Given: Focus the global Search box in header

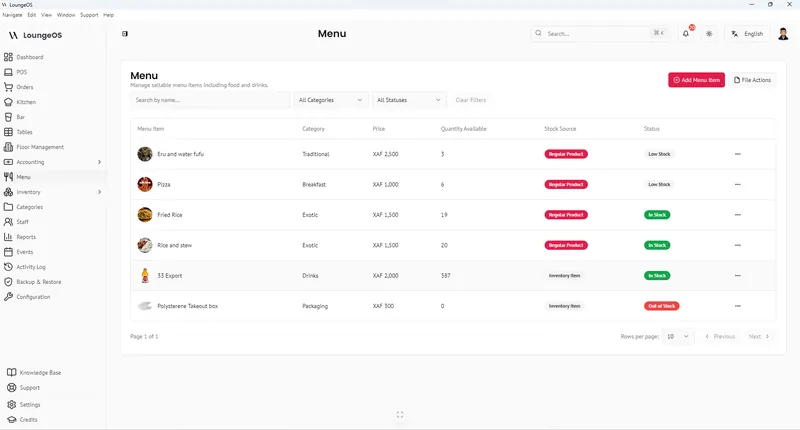Looking at the screenshot, I should [599, 34].
